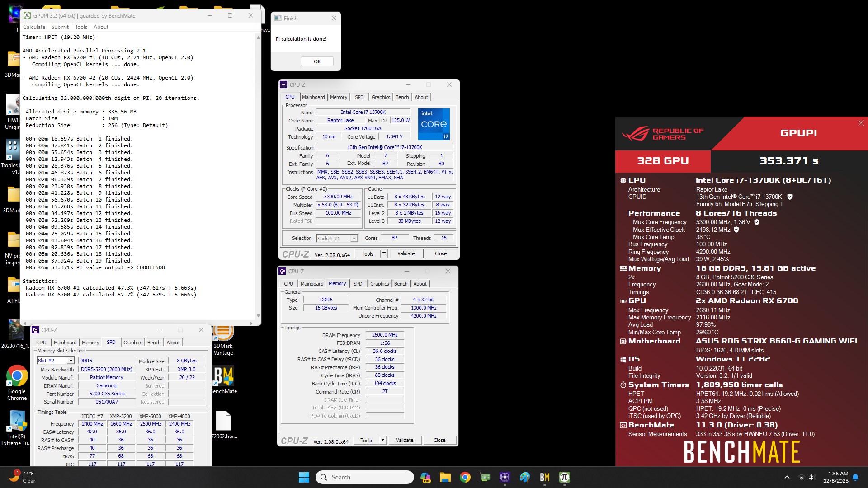Open Intel Extreme Tuning desktop icon
This screenshot has height=488, width=868.
point(17,428)
